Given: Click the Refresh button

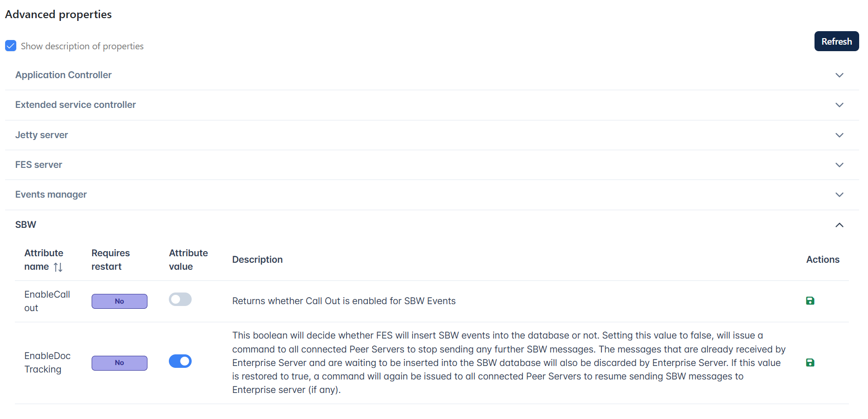Looking at the screenshot, I should tap(836, 41).
